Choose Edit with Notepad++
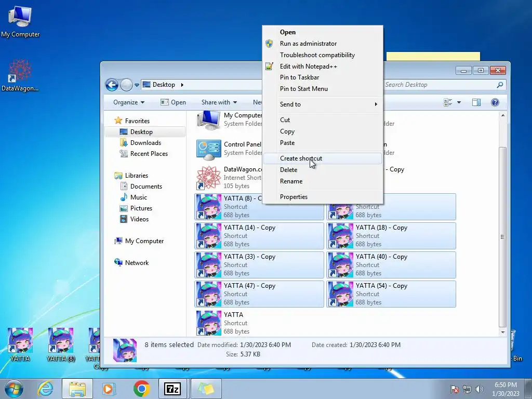532x399 pixels. tap(323, 66)
